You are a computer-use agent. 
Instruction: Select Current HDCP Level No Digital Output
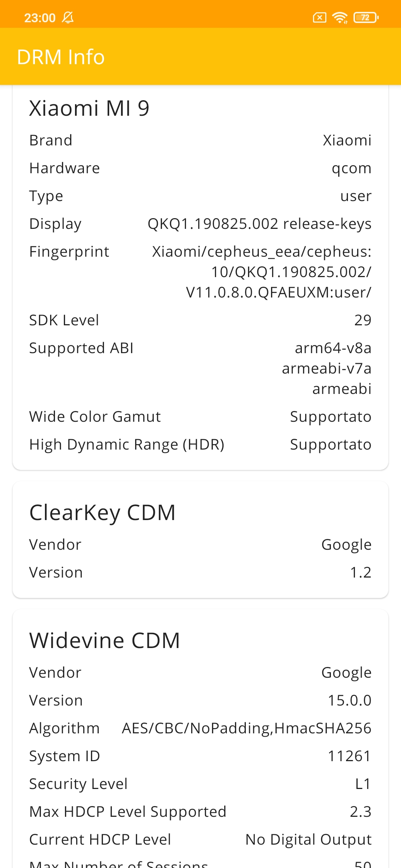309,839
